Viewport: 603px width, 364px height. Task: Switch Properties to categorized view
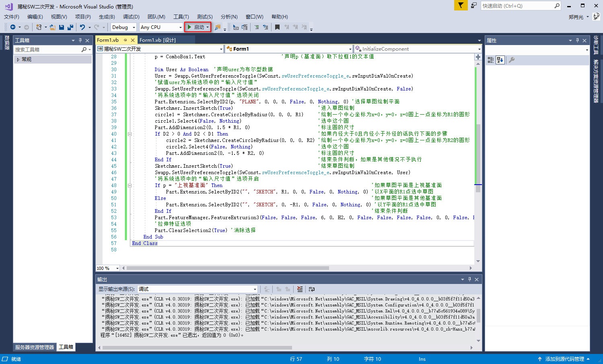point(491,60)
